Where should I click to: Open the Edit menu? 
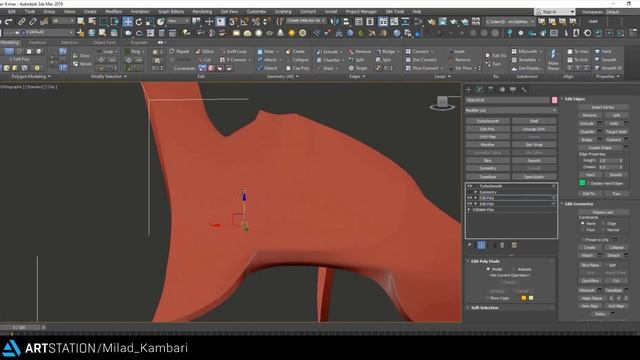click(11, 12)
